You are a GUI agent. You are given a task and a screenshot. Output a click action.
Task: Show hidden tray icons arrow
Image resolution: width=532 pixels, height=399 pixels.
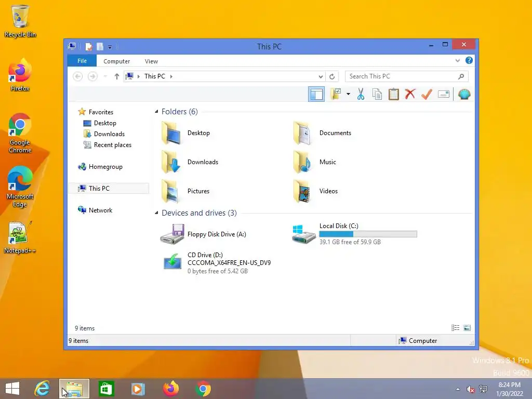(x=458, y=389)
